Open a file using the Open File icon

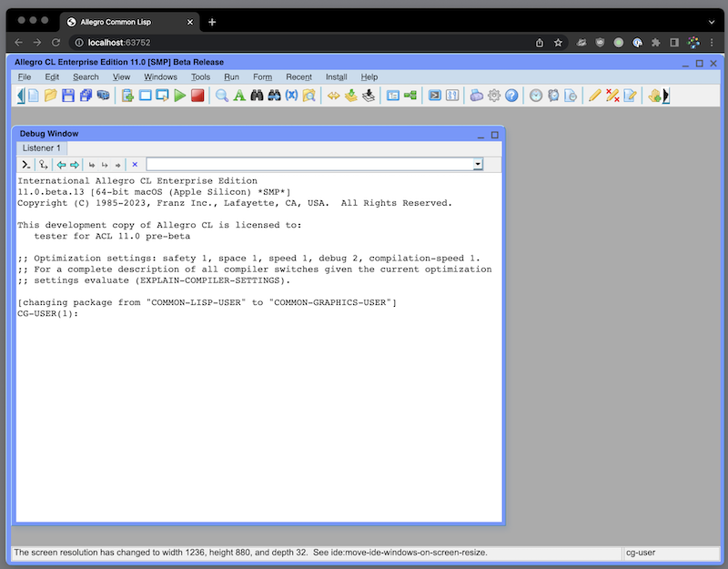[x=53, y=95]
